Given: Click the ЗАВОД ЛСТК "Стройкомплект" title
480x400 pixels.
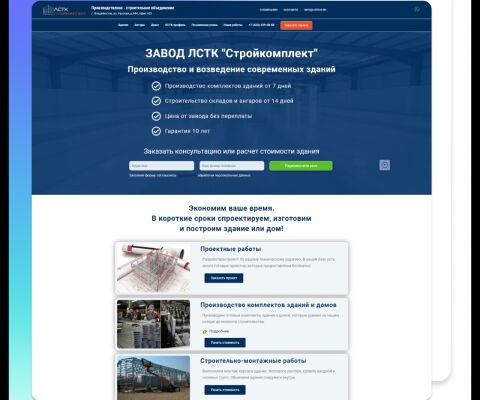Looking at the screenshot, I should click(x=232, y=53).
